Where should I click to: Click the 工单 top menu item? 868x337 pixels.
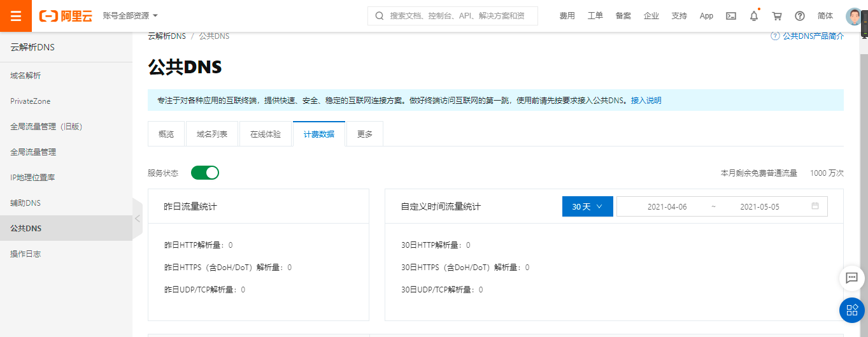(x=595, y=16)
